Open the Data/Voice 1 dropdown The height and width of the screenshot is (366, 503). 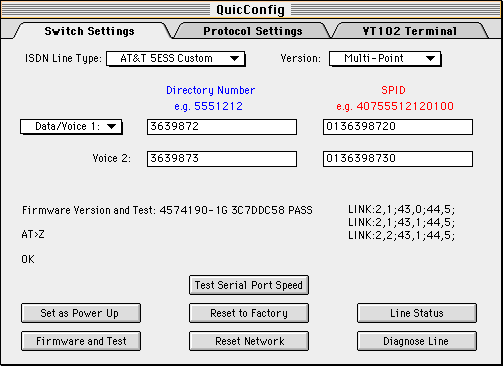click(x=71, y=127)
